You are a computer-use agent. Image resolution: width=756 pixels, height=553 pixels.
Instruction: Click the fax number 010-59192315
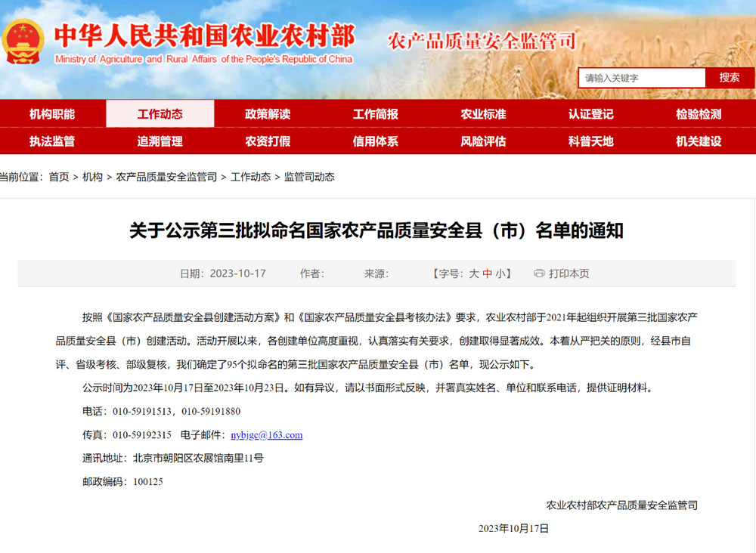142,435
